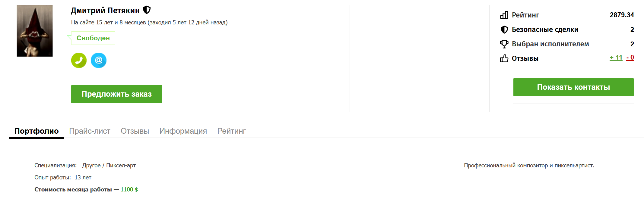Click the green phone contact icon
Screen dimensions: 644x208
(x=79, y=61)
